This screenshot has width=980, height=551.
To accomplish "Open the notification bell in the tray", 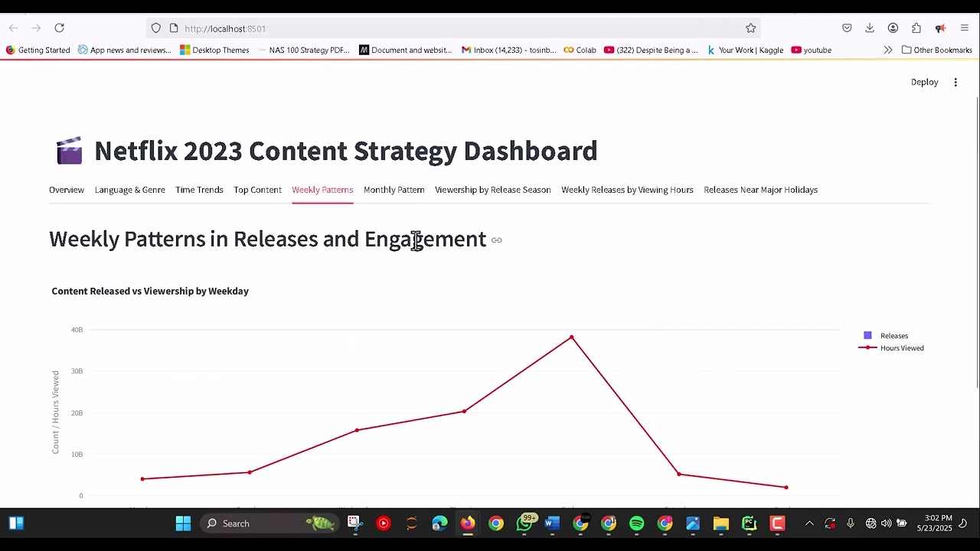I will tap(962, 523).
